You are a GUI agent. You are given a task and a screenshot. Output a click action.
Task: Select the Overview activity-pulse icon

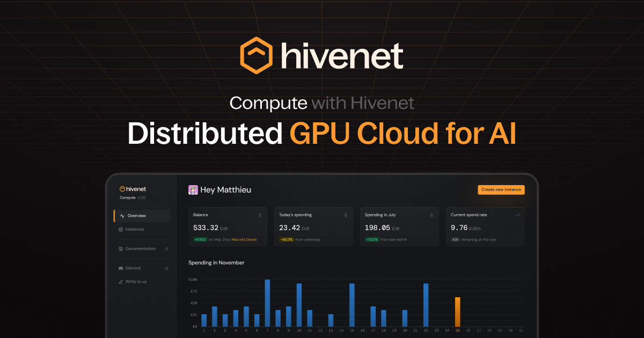[x=121, y=215]
